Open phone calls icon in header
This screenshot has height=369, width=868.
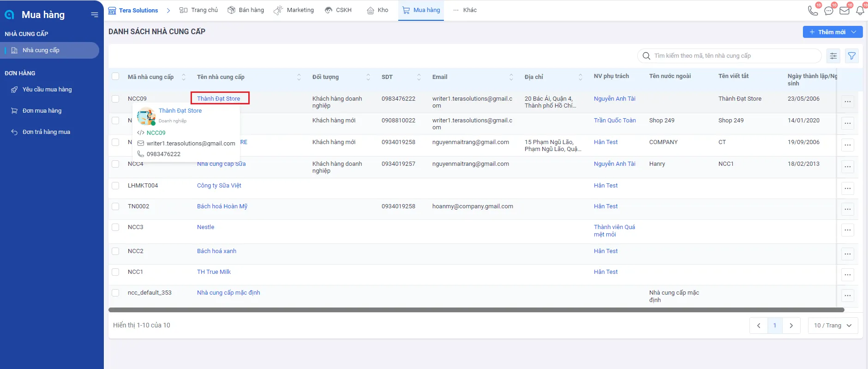click(813, 10)
